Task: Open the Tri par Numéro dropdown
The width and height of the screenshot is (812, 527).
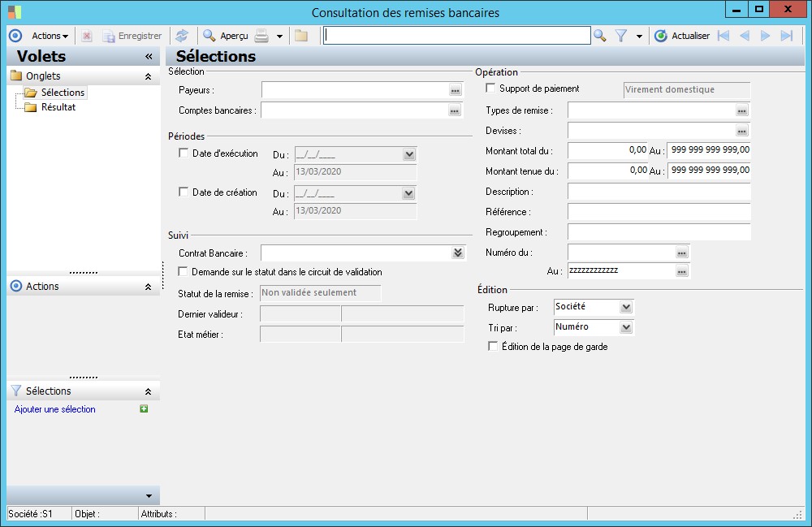Action: tap(624, 327)
